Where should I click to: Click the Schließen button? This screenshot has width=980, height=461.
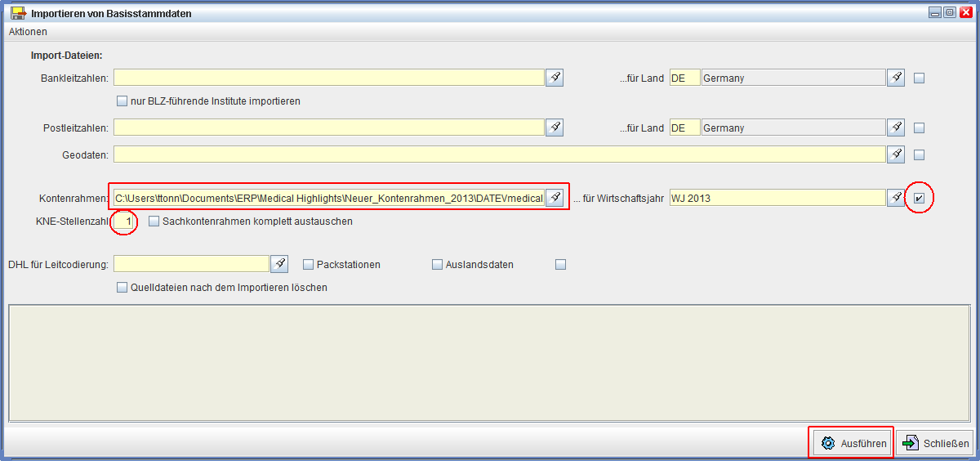pyautogui.click(x=935, y=443)
